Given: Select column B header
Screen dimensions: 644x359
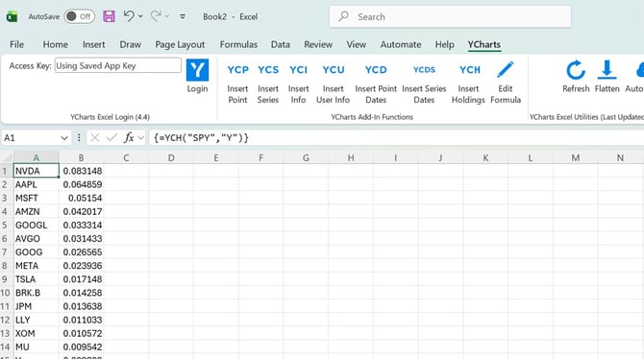Looking at the screenshot, I should [x=81, y=157].
